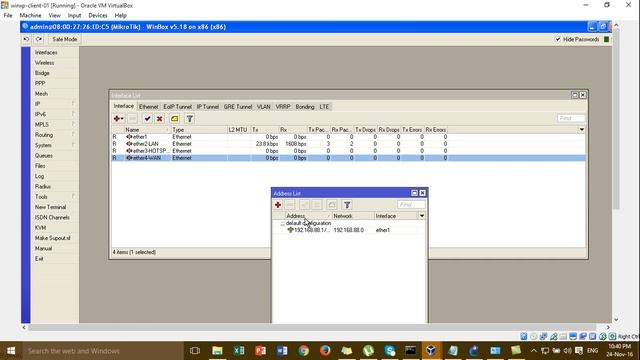Click the remove (minus) button in Interface List

pyautogui.click(x=132, y=118)
